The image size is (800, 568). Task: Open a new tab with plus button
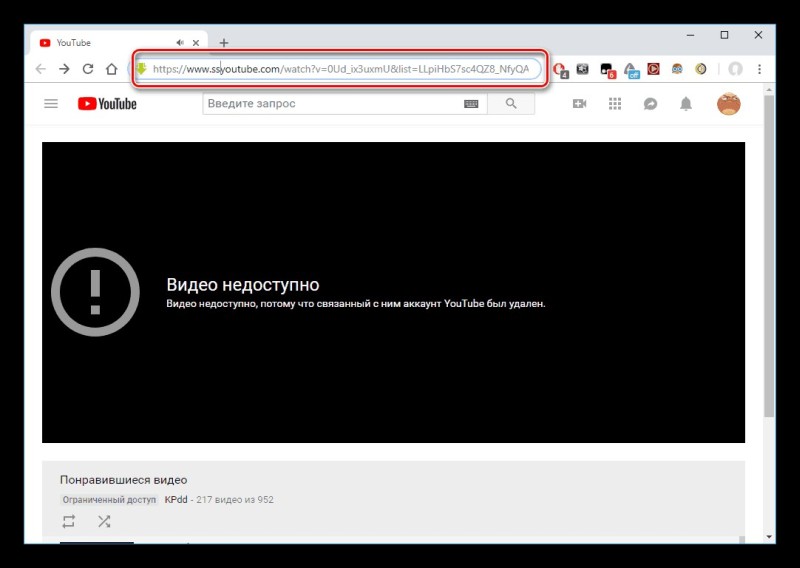point(223,43)
